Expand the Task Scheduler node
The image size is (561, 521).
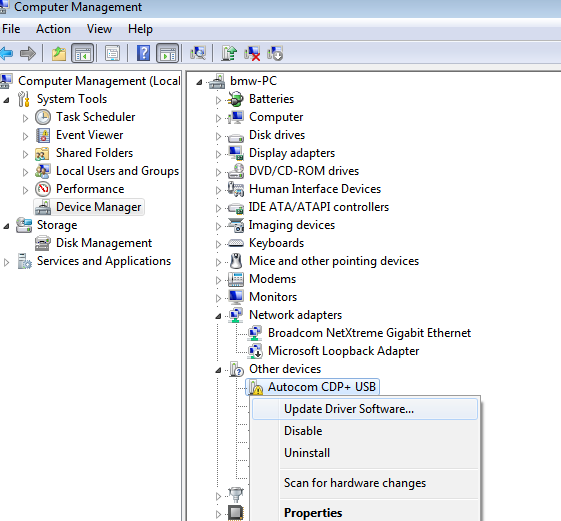point(25,118)
